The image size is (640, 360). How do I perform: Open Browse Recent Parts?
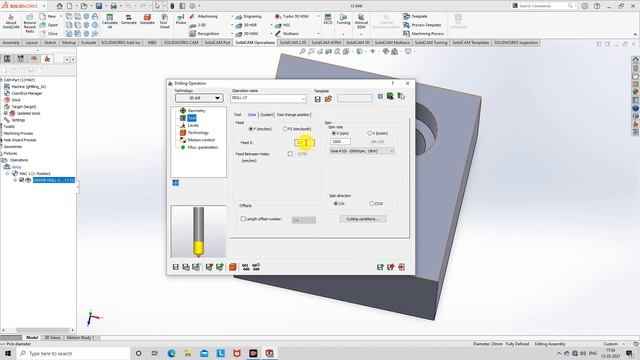coord(29,24)
